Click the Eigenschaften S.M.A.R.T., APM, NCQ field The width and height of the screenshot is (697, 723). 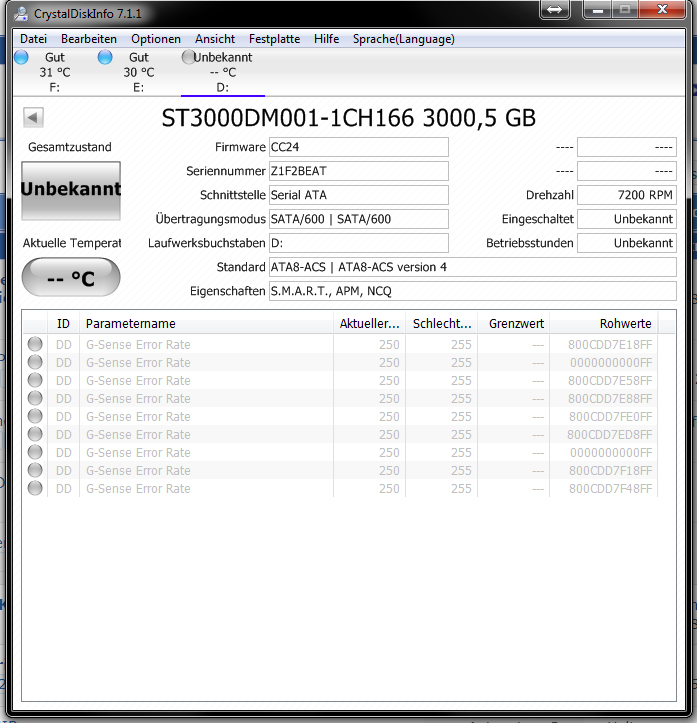click(473, 291)
